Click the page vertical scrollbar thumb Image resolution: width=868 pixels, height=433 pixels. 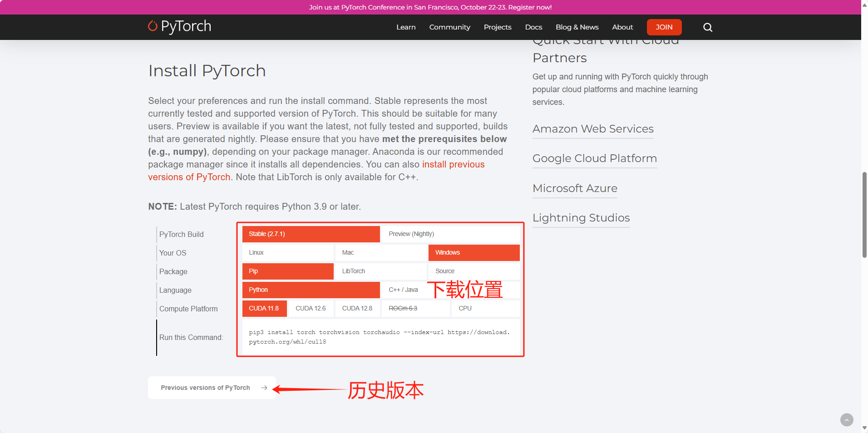864,215
